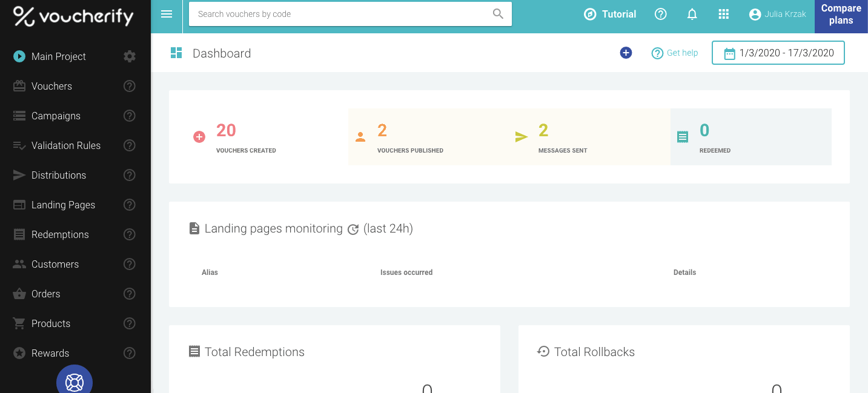The width and height of the screenshot is (868, 393).
Task: Click the blue plus add icon
Action: click(x=626, y=53)
